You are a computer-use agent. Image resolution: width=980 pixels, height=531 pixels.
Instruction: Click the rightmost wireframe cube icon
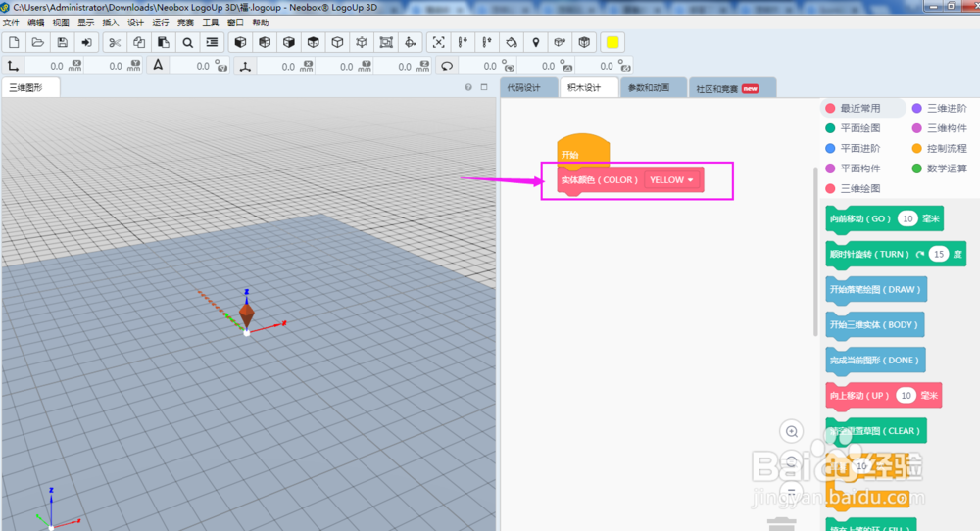pos(584,42)
